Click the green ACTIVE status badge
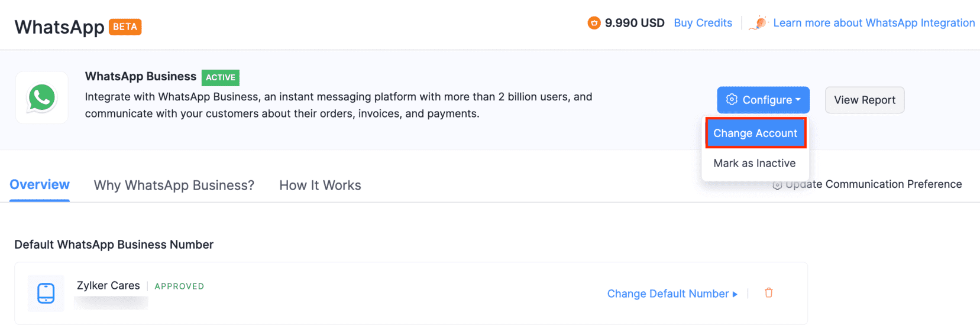The image size is (980, 329). click(x=220, y=77)
